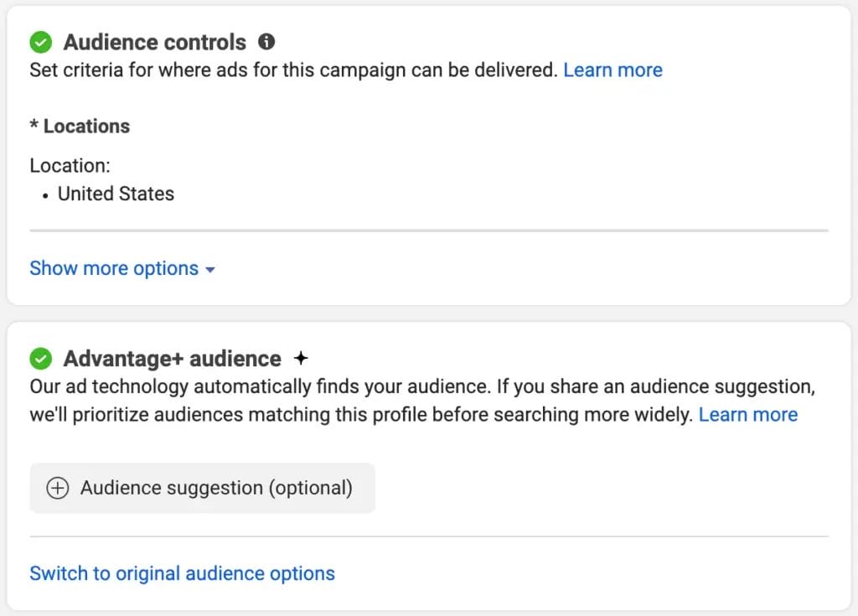Click the green checkmark on Advantage+ audience

point(39,358)
